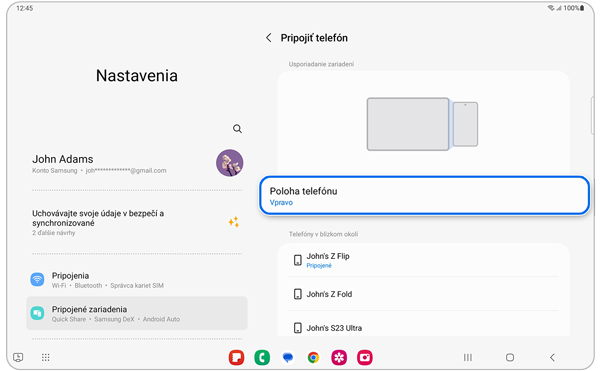This screenshot has width=600, height=371.
Task: Click the Pripojenia Wi-Fi icon
Action: [38, 280]
